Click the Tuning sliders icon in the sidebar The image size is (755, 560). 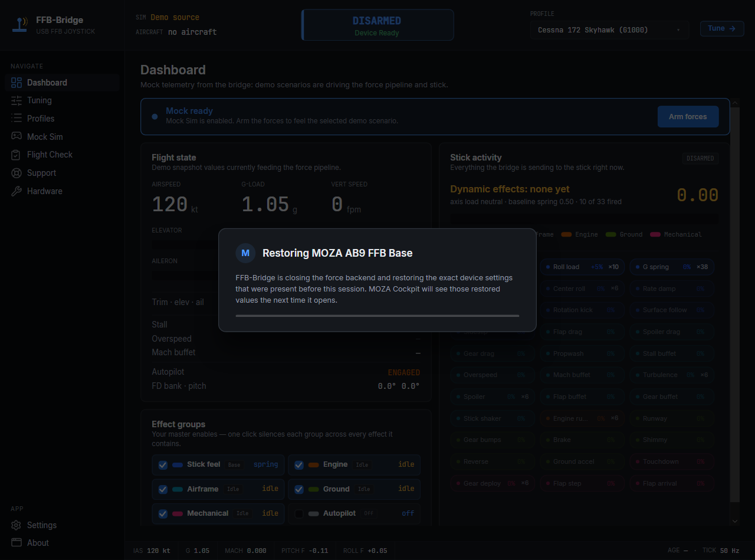pos(17,100)
